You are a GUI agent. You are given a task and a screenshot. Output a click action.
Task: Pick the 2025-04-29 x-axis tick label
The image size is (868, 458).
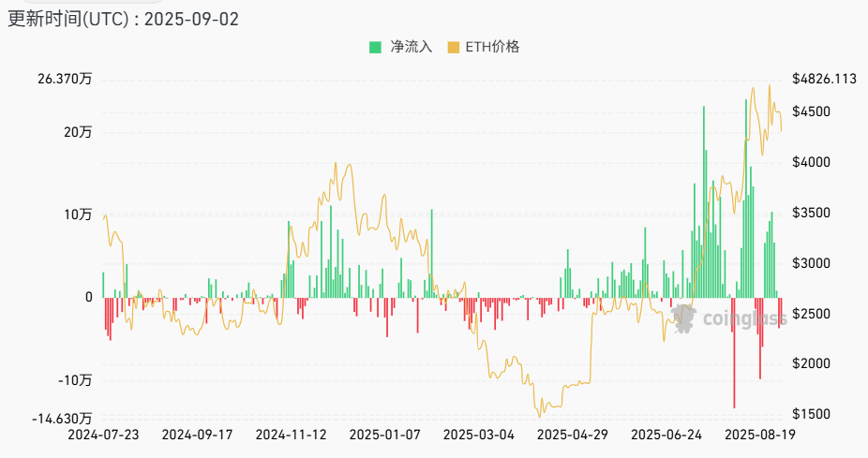coord(572,435)
